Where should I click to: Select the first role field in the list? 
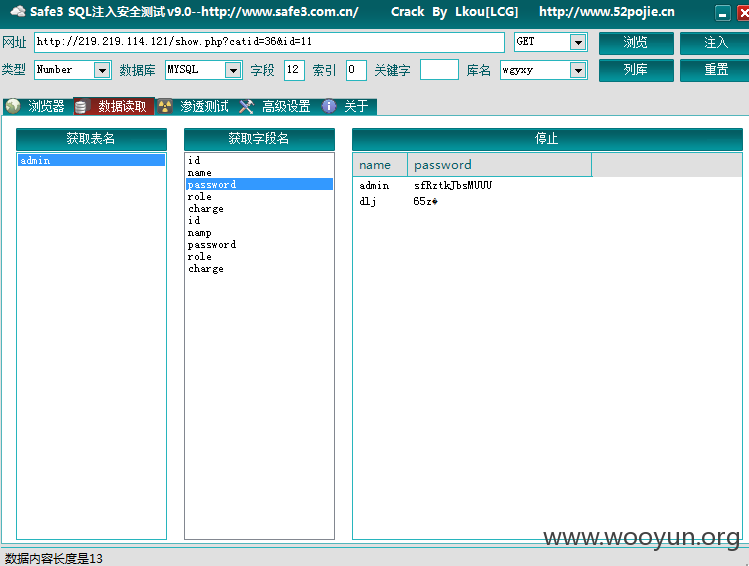tap(259, 196)
